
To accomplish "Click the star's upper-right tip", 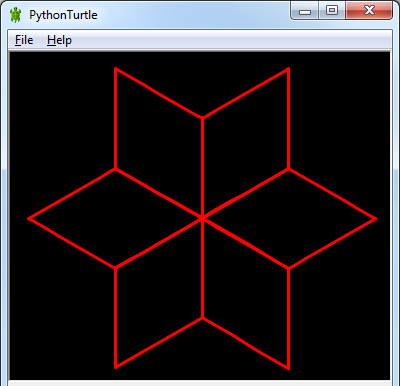I will (x=288, y=69).
